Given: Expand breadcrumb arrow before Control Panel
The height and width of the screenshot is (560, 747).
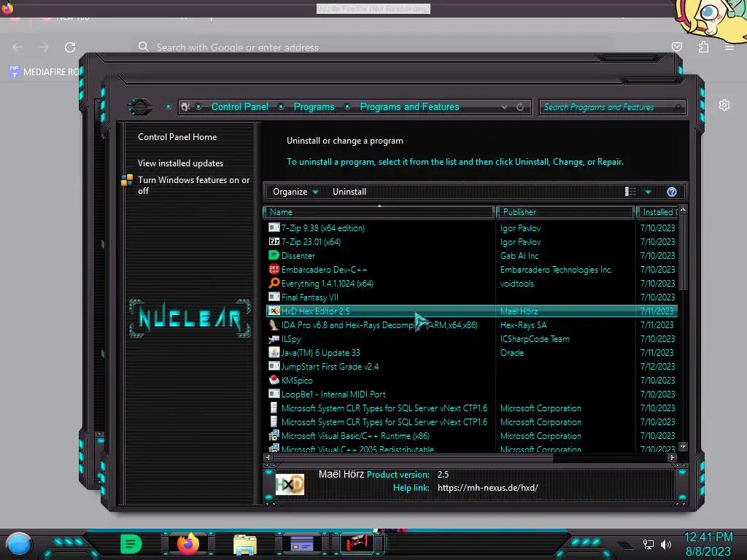Looking at the screenshot, I should [198, 106].
